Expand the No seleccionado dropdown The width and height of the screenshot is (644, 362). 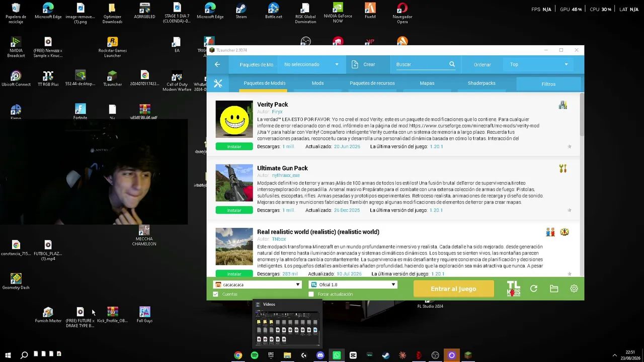tap(312, 64)
